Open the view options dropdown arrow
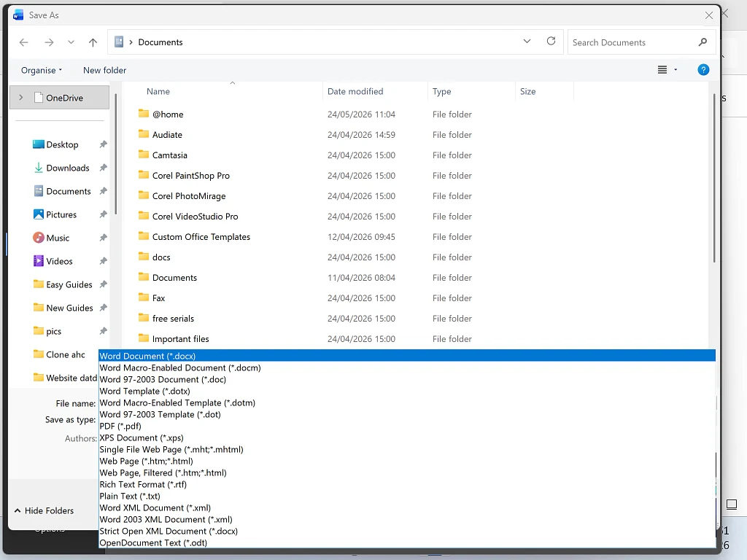 pyautogui.click(x=676, y=70)
